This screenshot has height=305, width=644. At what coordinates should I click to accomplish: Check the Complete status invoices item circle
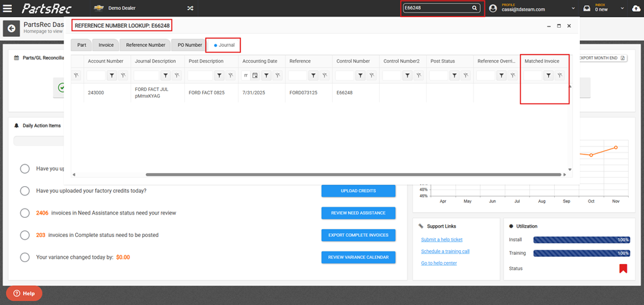[24, 235]
